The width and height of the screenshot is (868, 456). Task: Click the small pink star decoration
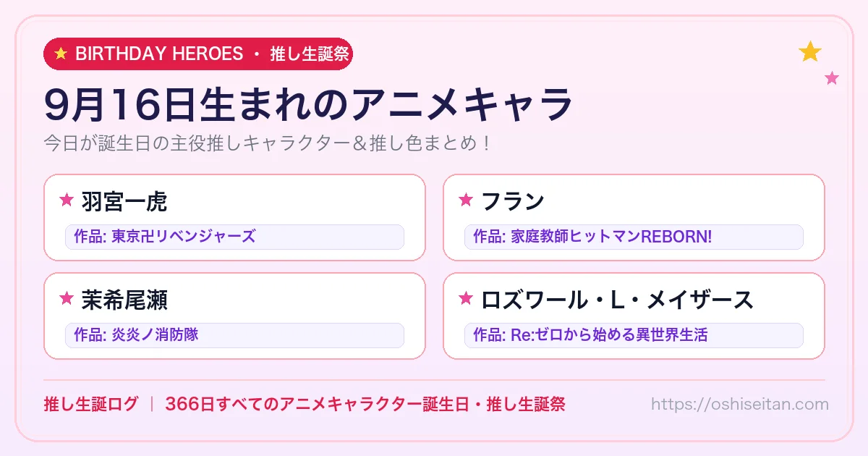832,78
